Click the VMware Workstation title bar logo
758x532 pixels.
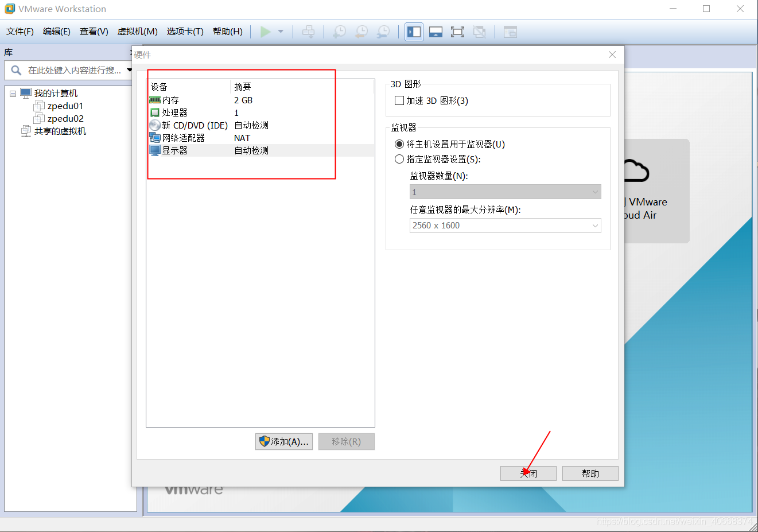pos(10,9)
